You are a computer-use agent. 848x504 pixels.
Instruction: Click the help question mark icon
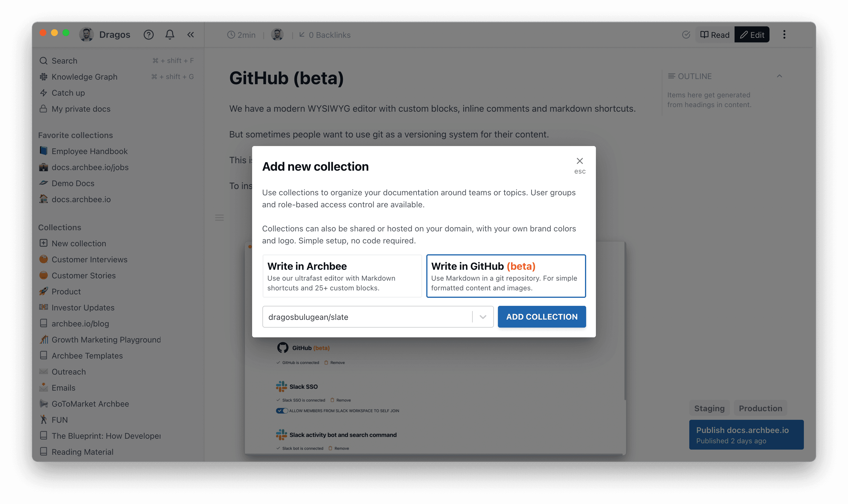point(148,35)
